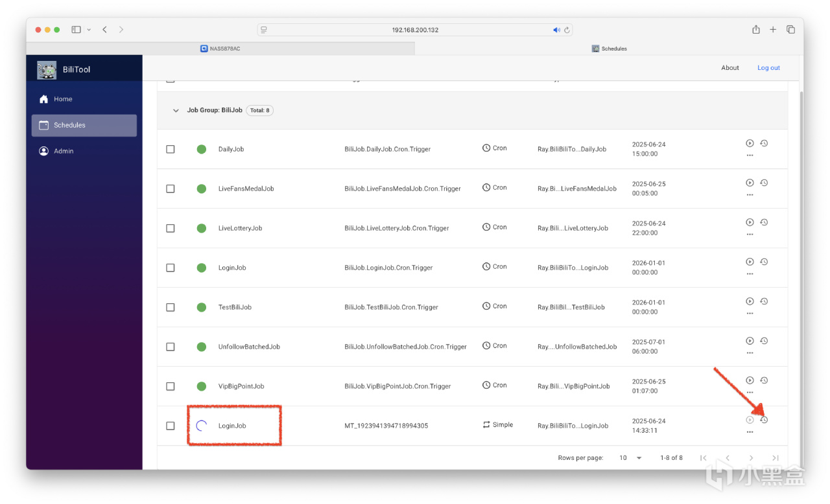Open more options for VipBigPointJob row
Screen dimensions: 830x504
pyautogui.click(x=750, y=393)
